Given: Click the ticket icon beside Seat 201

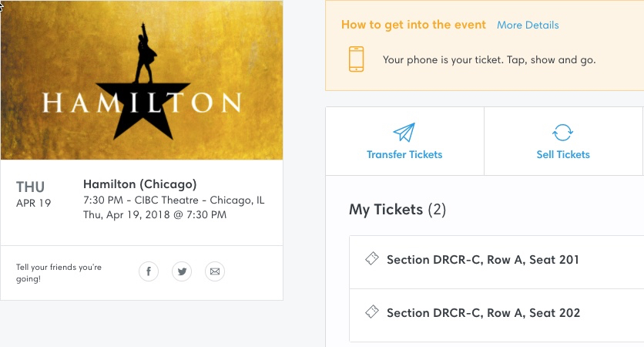Looking at the screenshot, I should click(x=371, y=259).
